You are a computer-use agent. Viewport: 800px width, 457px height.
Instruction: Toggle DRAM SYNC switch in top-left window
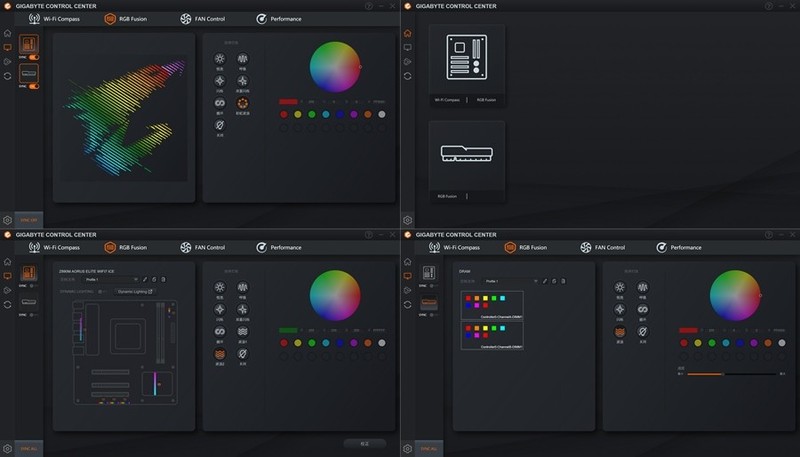[33, 87]
